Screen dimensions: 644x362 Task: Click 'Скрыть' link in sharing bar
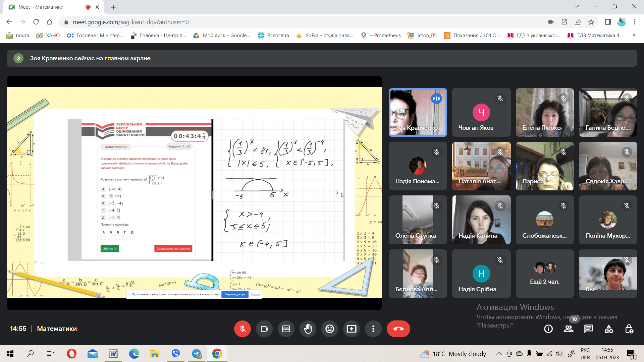tap(255, 294)
